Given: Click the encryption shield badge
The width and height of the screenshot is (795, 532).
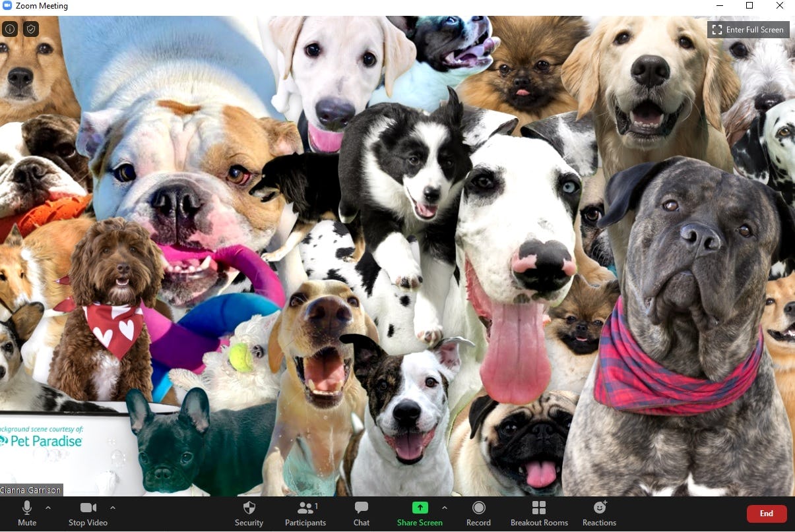Looking at the screenshot, I should (30, 29).
